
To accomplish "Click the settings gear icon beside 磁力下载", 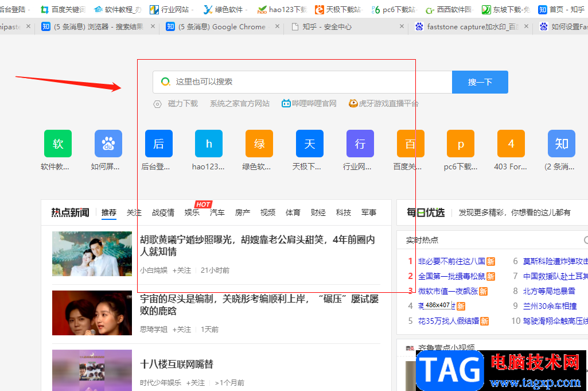I will [x=158, y=104].
